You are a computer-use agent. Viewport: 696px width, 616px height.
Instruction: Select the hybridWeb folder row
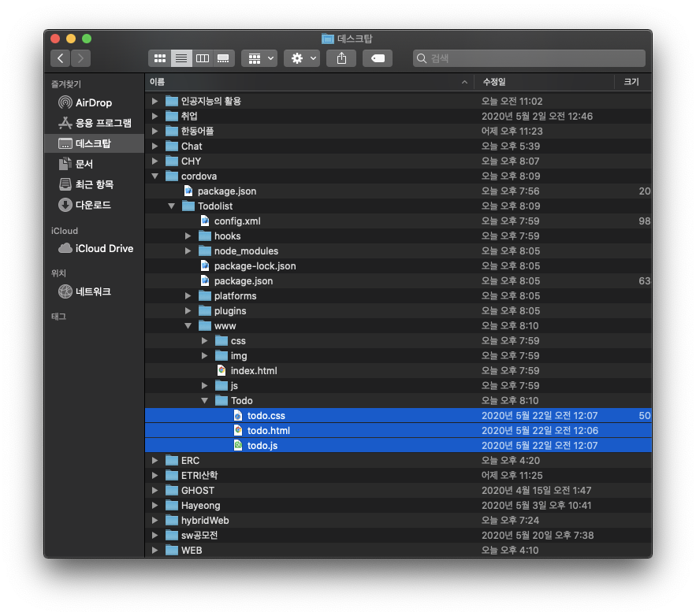click(x=398, y=520)
